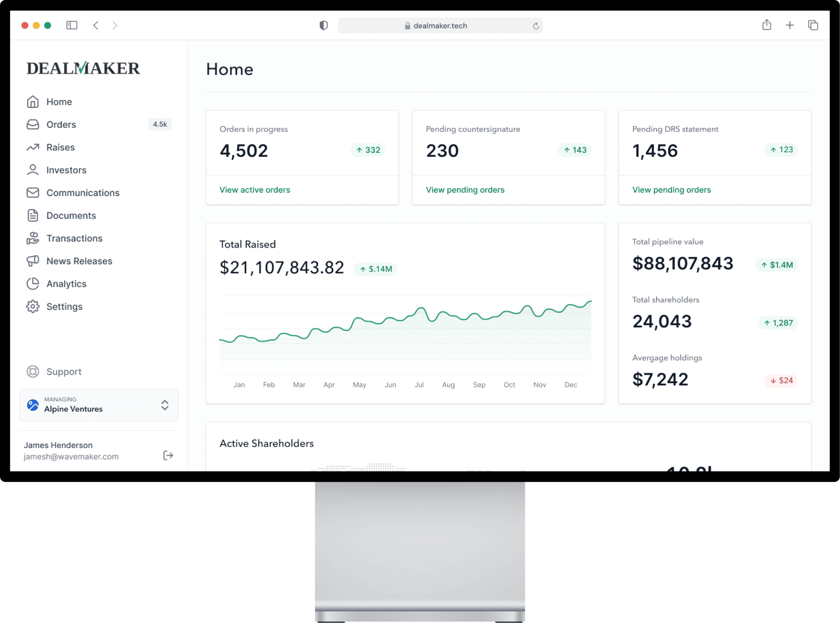Click the red $24 decrease badge
The height and width of the screenshot is (623, 840).
coord(781,380)
